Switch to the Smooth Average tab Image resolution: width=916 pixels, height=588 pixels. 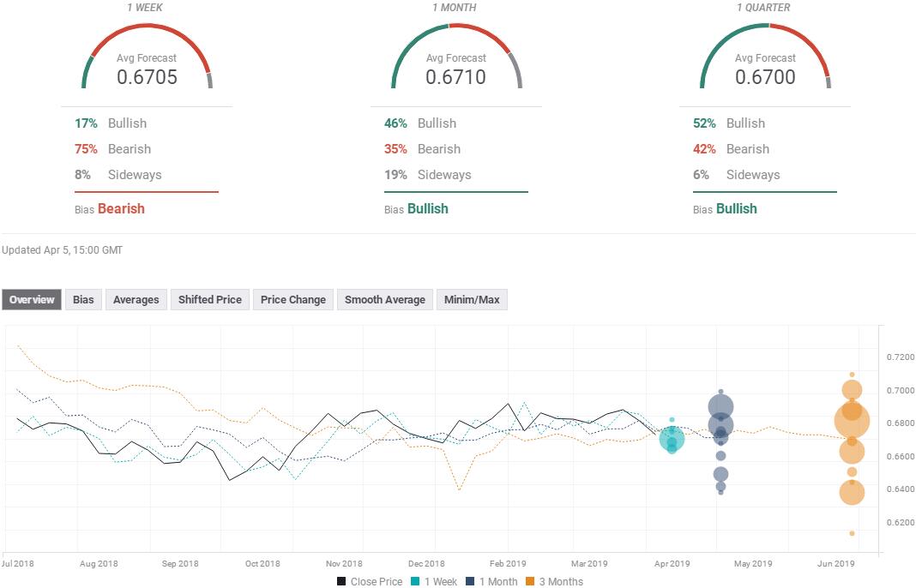(x=384, y=299)
